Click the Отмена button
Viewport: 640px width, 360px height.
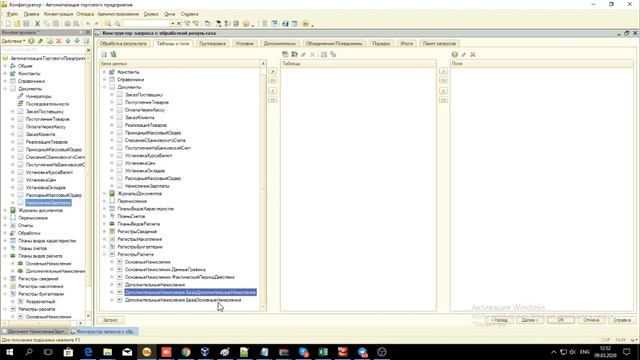point(591,320)
